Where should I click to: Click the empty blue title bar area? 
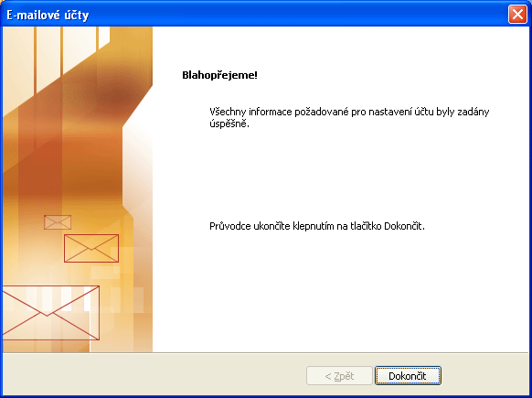coord(299,15)
